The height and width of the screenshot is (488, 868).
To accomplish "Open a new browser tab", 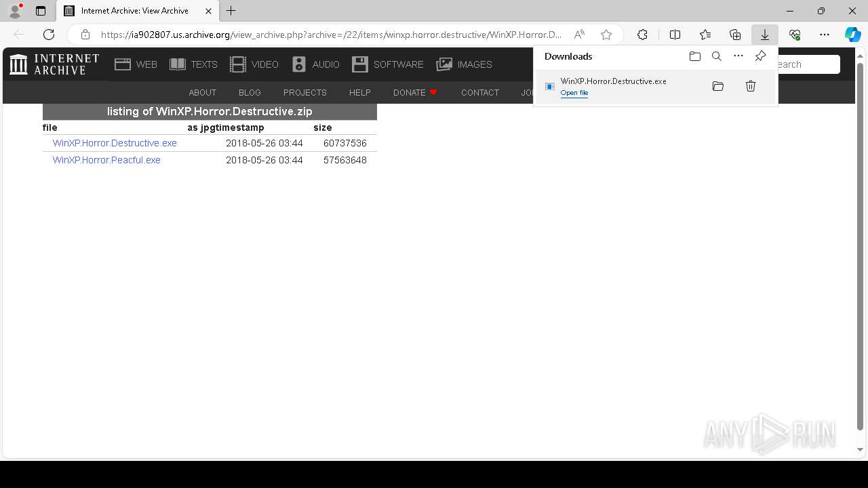I will (231, 11).
